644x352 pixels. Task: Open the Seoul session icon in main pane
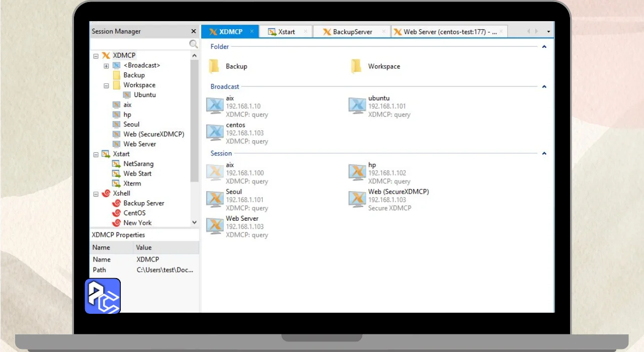215,199
